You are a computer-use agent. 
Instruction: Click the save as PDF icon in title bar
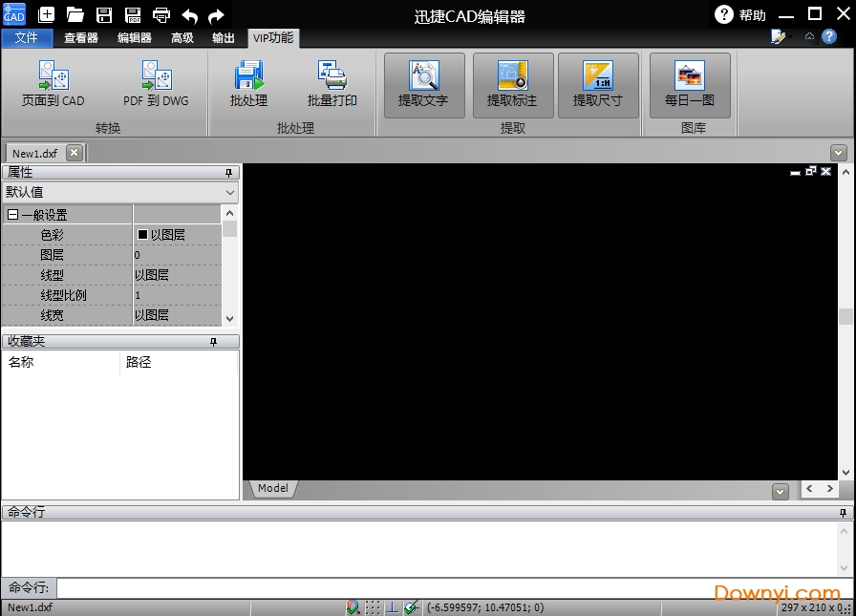tap(133, 14)
